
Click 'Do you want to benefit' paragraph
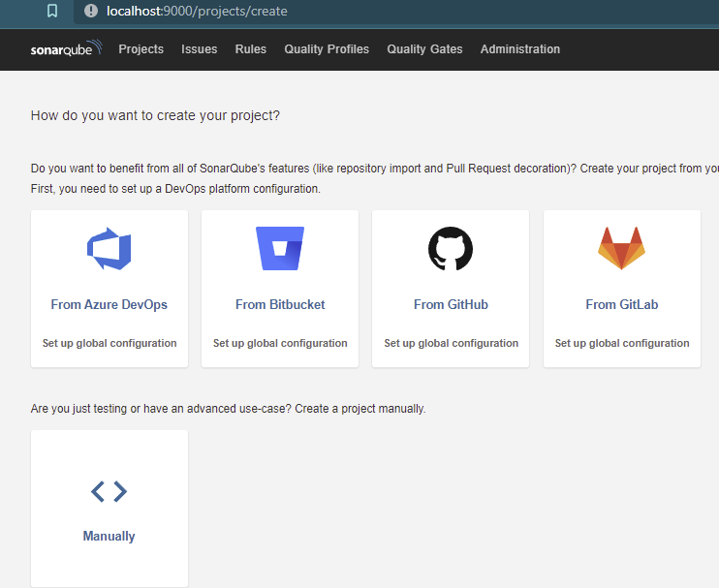(x=375, y=169)
